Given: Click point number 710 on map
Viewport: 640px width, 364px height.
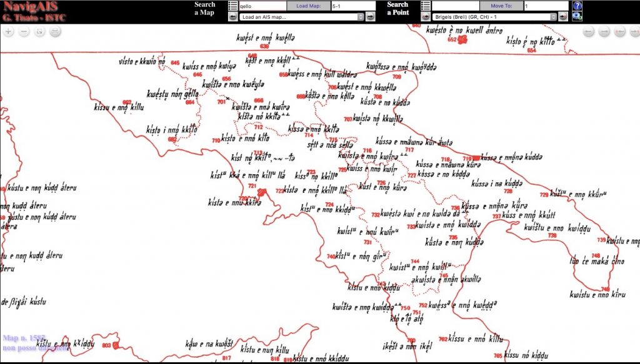Looking at the screenshot, I should pos(216,140).
